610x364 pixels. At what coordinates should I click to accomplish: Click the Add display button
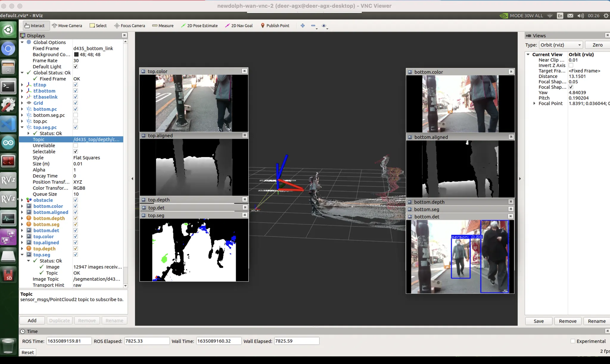[x=32, y=321]
